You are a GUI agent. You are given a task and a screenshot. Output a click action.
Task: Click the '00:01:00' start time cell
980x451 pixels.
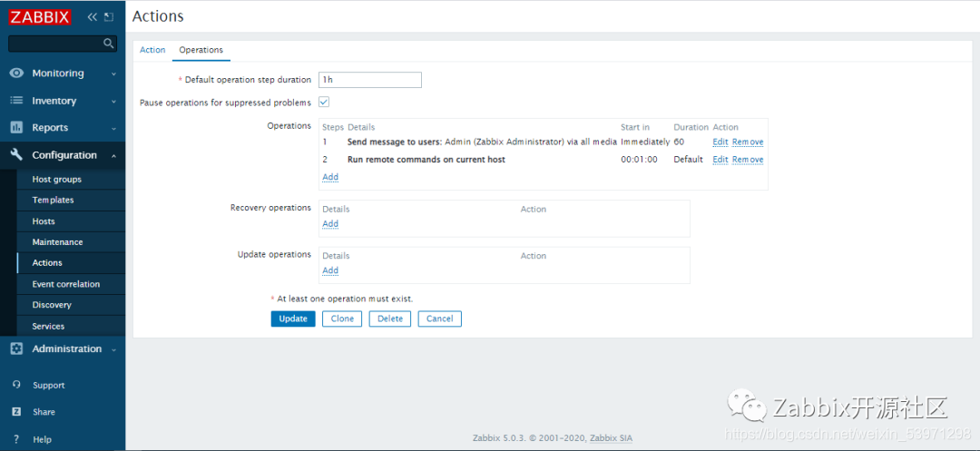[640, 160]
